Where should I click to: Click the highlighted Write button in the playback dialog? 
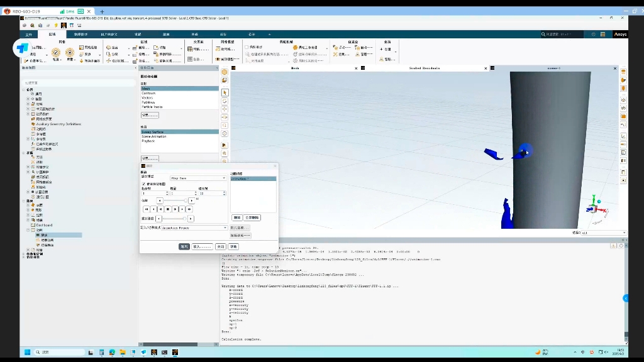point(184,246)
